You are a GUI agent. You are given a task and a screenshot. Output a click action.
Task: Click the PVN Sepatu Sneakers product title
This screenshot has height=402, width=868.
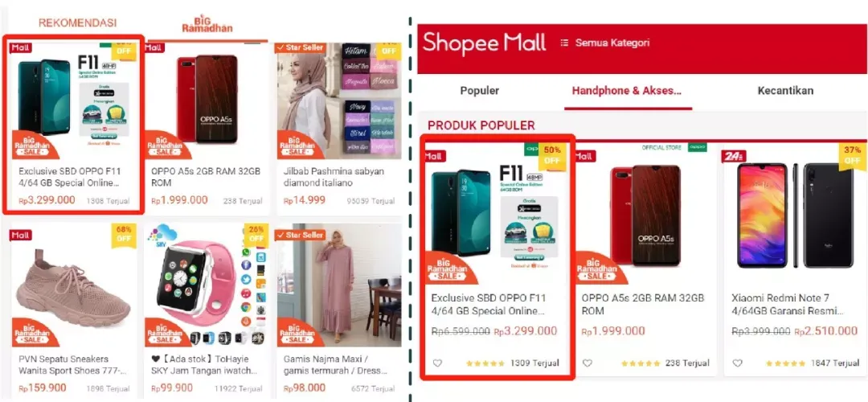tap(72, 364)
